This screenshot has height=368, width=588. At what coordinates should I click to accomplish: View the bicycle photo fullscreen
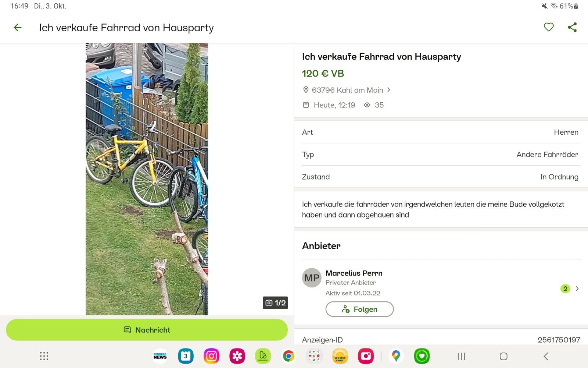coord(147,179)
